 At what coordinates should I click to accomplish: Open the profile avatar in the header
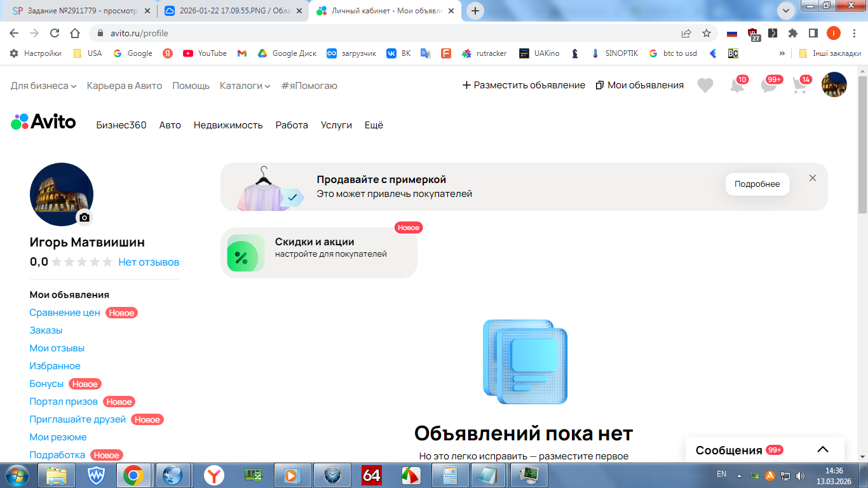pos(834,85)
